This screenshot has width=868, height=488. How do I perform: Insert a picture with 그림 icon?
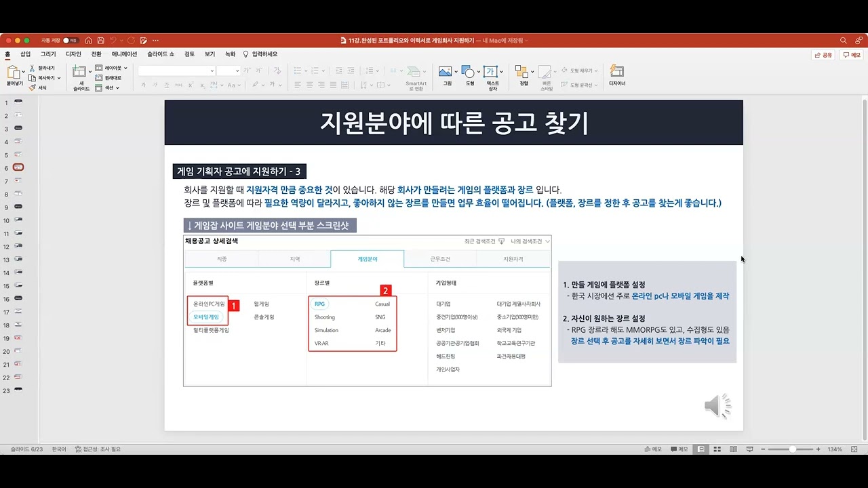(x=446, y=73)
